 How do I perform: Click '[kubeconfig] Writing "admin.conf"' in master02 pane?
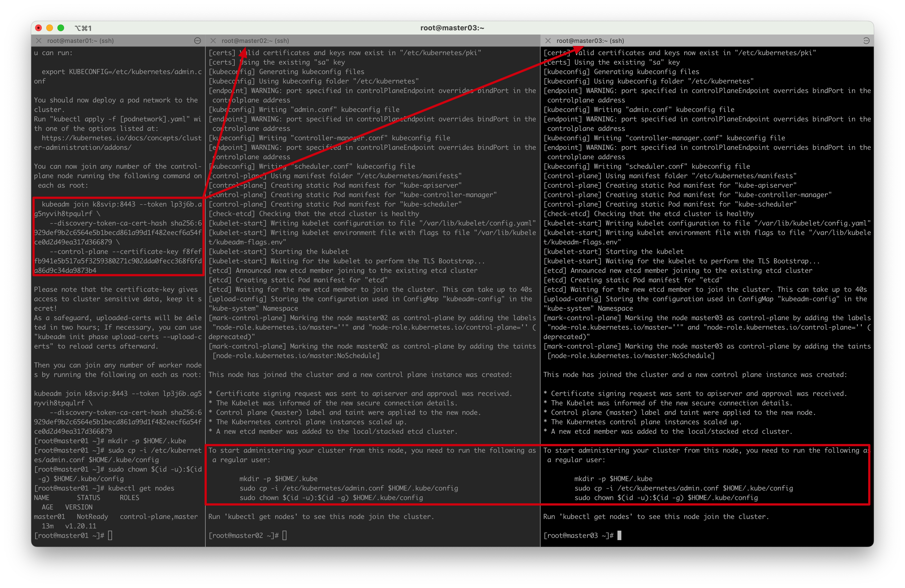(x=304, y=109)
